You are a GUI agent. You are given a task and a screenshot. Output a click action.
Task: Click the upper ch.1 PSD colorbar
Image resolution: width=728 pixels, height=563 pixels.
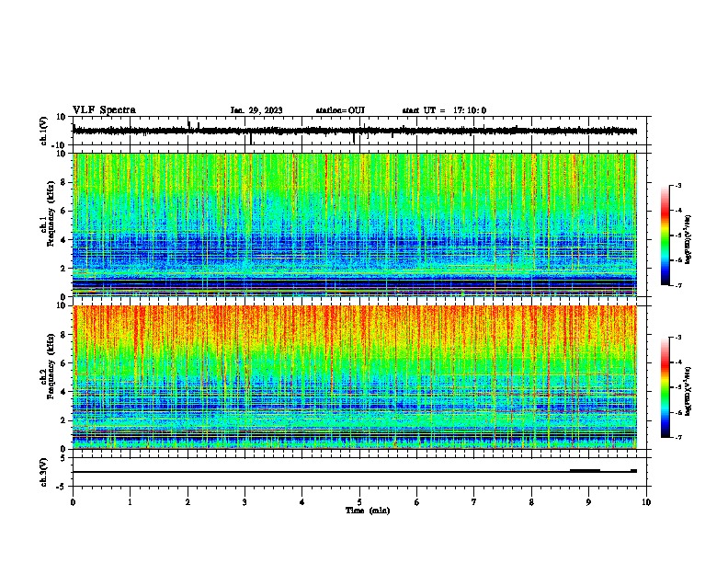[665, 236]
